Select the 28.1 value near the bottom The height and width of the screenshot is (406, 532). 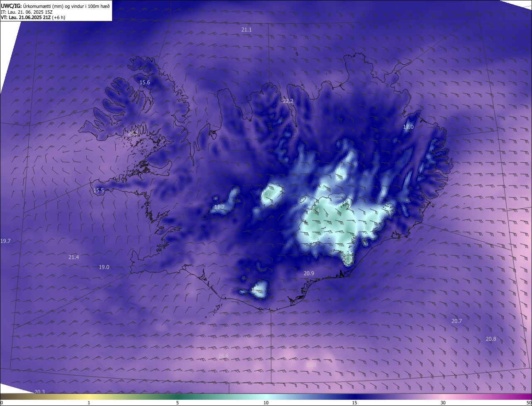(x=311, y=364)
